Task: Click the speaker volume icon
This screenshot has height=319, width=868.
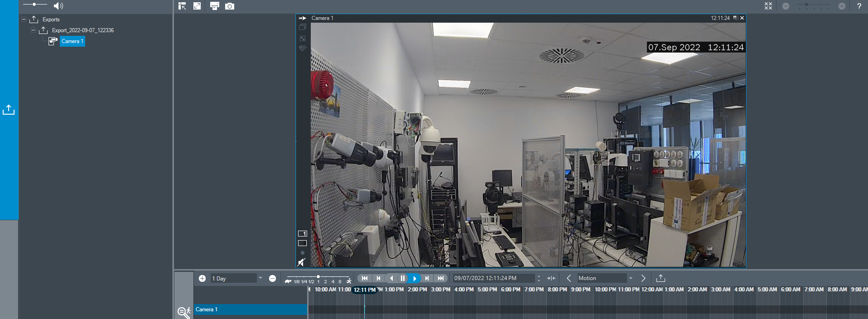Action: tap(58, 6)
